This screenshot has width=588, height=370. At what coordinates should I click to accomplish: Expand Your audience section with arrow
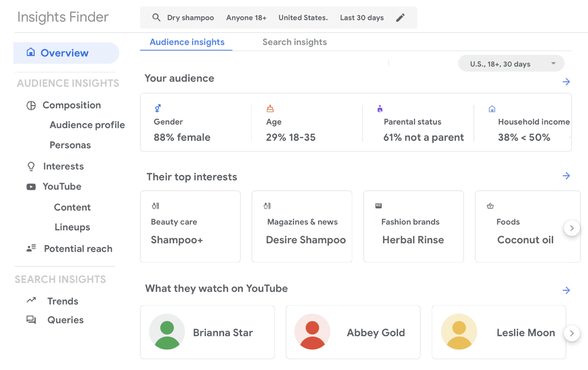pos(566,82)
